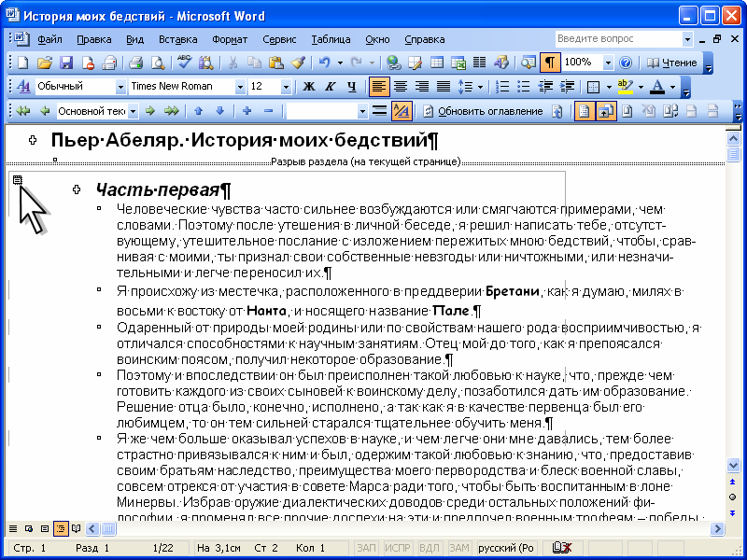Demote to body text with double right arrows
Image resolution: width=747 pixels, height=560 pixels.
click(172, 111)
